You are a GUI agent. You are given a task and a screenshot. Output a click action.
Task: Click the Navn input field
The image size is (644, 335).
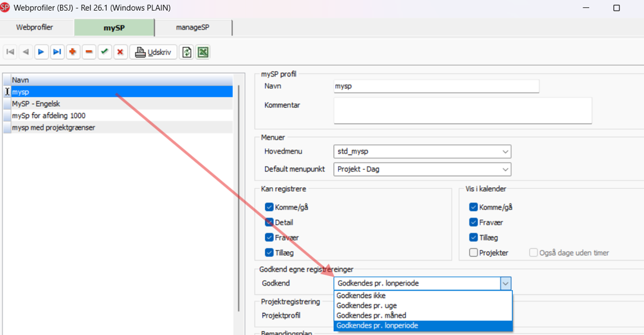436,86
